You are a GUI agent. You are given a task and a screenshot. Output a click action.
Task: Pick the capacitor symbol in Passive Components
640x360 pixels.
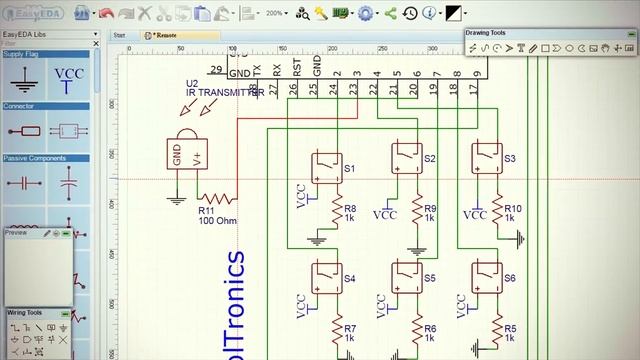[x=24, y=184]
